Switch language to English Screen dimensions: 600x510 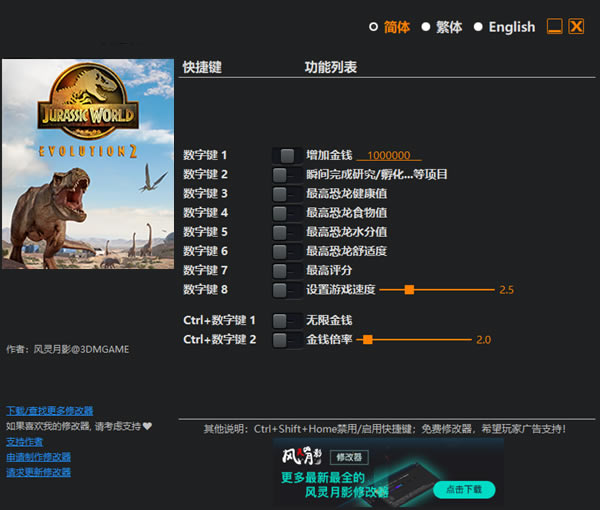(x=478, y=27)
